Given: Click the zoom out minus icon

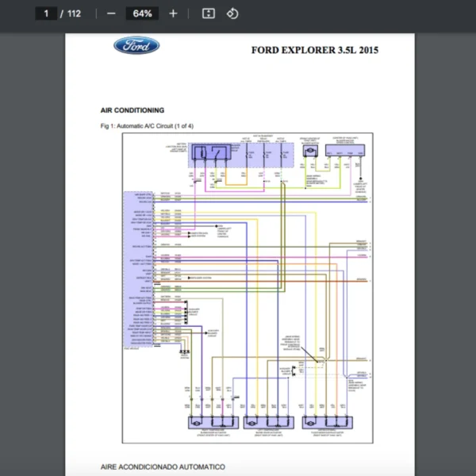Looking at the screenshot, I should coord(111,13).
